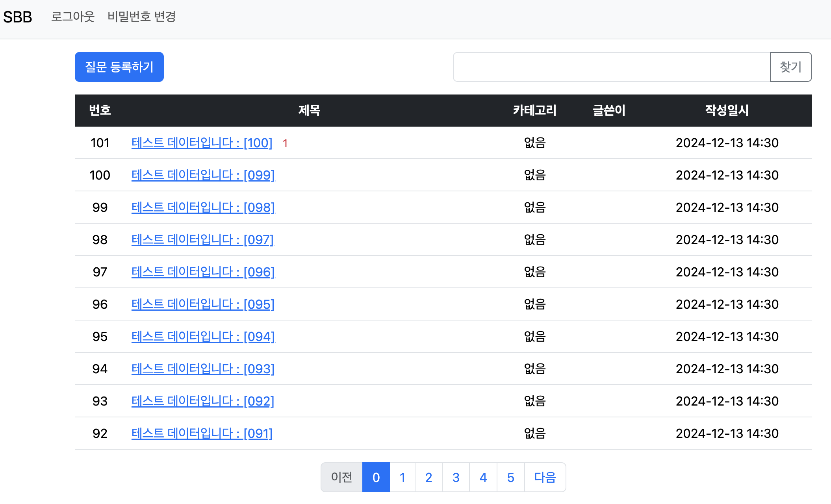
Task: Open post 테스트 데이터입니다 : [096]
Action: click(x=203, y=272)
